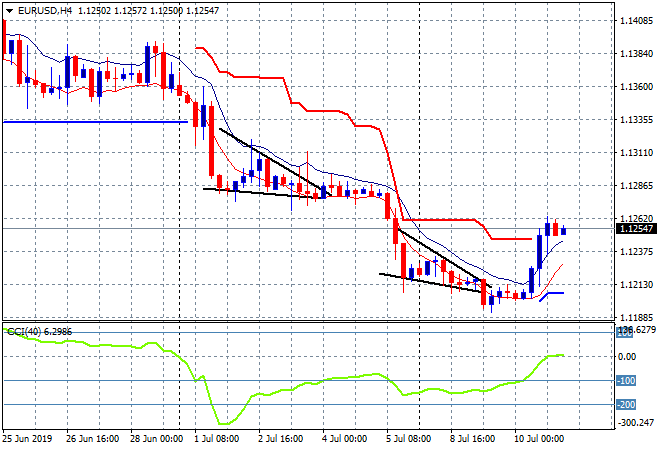Click the 5 Jul 08:00 time axis label
The width and height of the screenshot is (660, 450).
[408, 439]
